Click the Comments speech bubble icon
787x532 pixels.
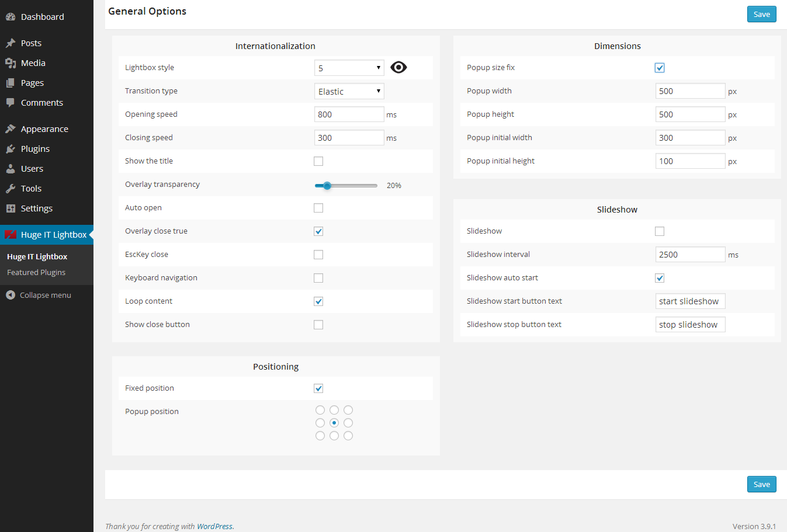(x=11, y=103)
